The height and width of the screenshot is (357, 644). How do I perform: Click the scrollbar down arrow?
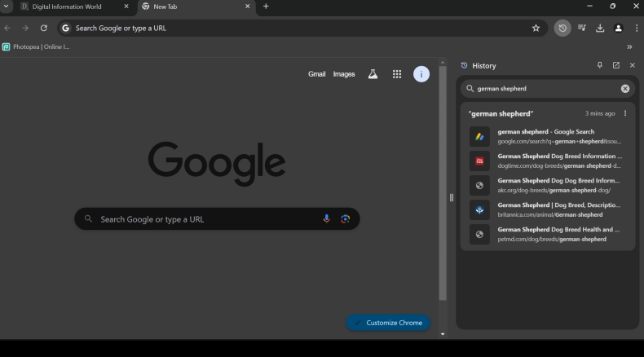(x=443, y=334)
